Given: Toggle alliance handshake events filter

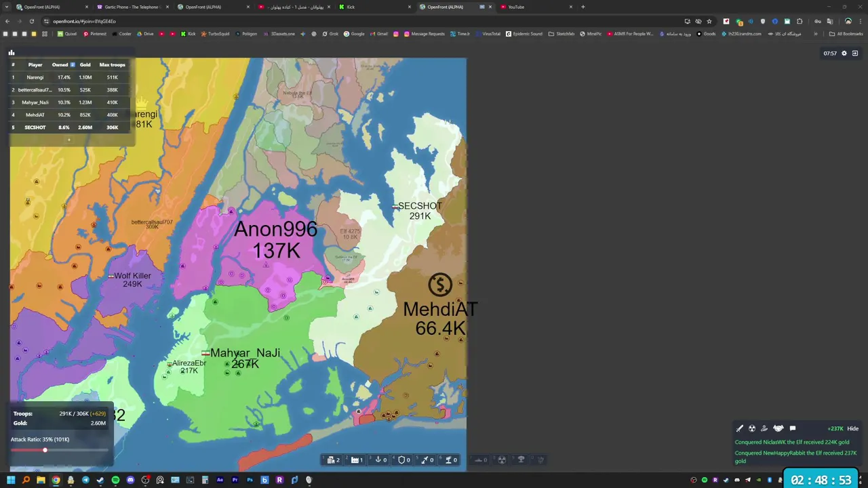Looking at the screenshot, I should coord(778,428).
